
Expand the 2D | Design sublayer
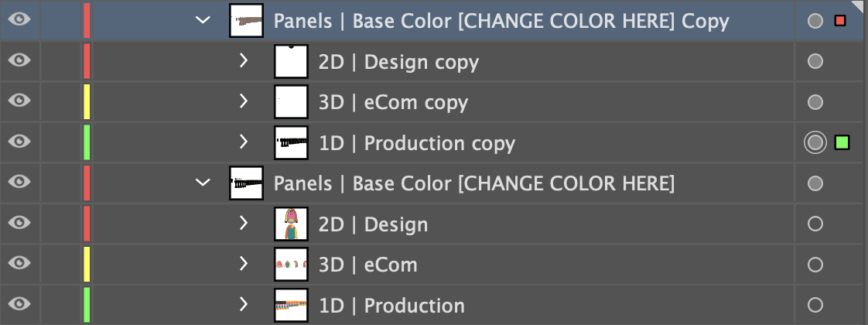point(244,224)
